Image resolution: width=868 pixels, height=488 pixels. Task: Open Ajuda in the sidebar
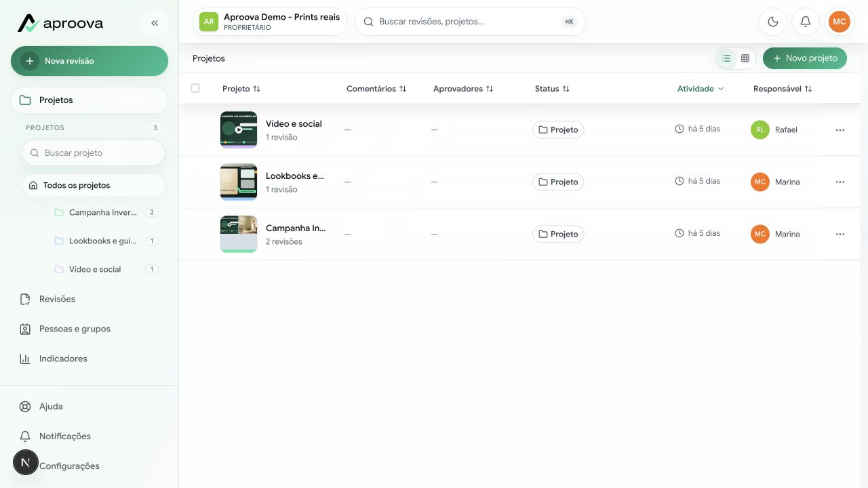(90, 407)
